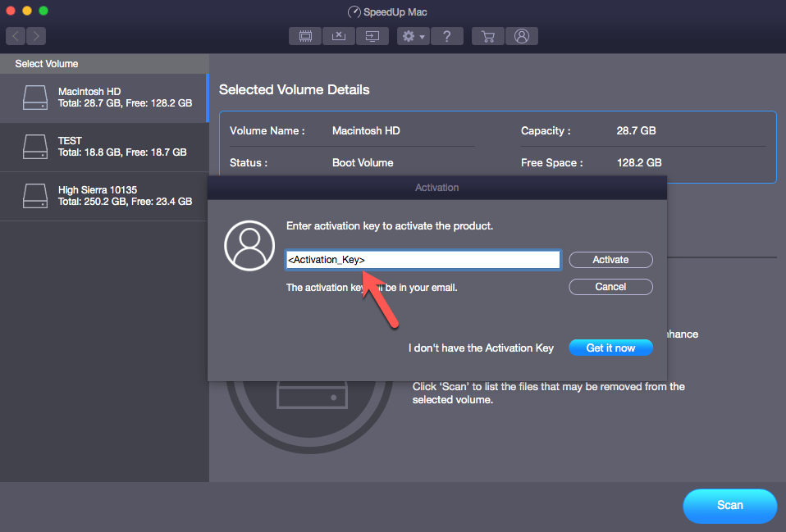The image size is (786, 532).
Task: Click the Activation dialog title bar
Action: coord(437,188)
